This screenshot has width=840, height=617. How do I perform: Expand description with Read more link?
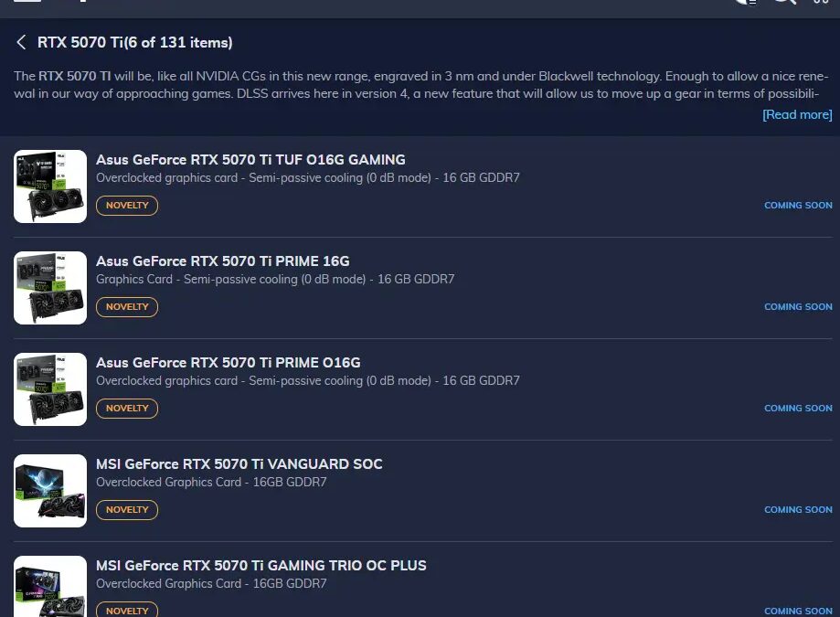click(x=797, y=114)
